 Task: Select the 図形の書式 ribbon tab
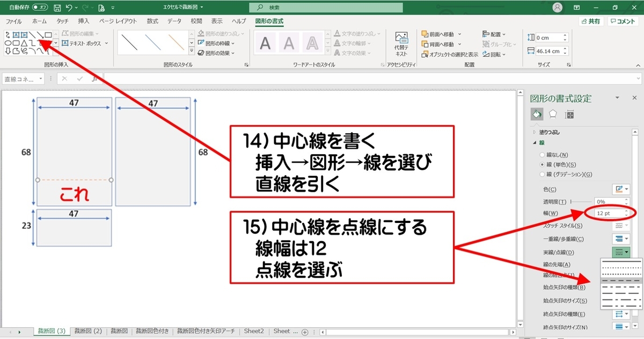tap(269, 21)
